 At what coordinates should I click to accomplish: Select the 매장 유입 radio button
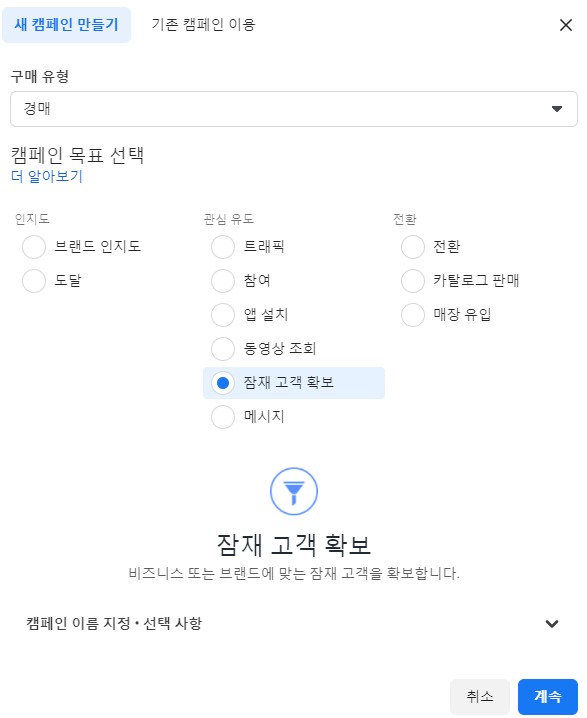coord(413,315)
